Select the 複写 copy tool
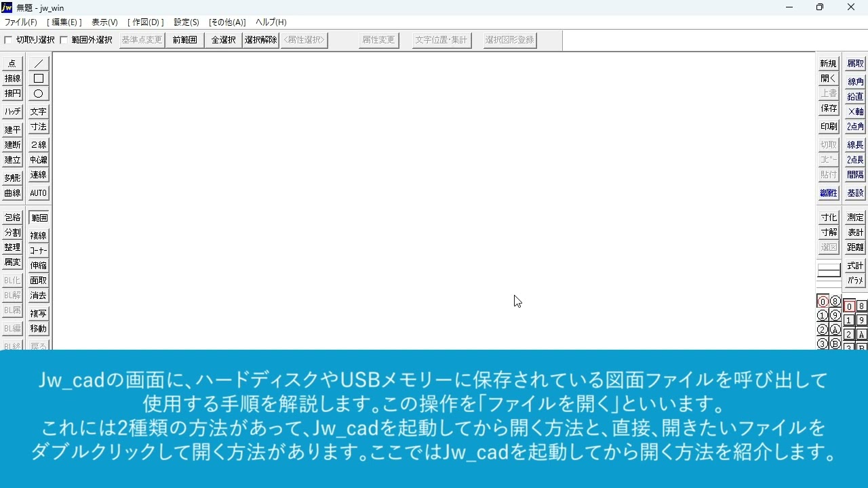868x488 pixels. (39, 314)
